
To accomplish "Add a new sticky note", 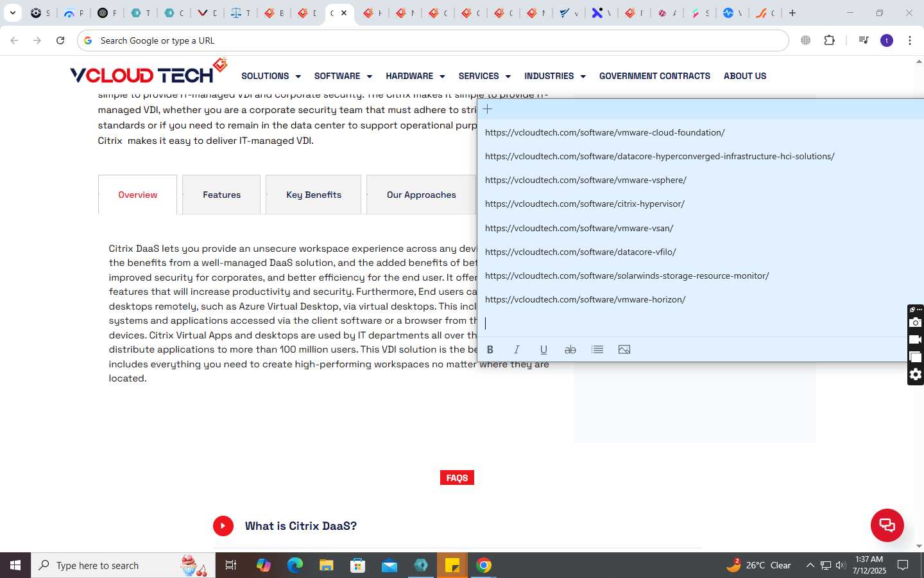I will tap(488, 109).
